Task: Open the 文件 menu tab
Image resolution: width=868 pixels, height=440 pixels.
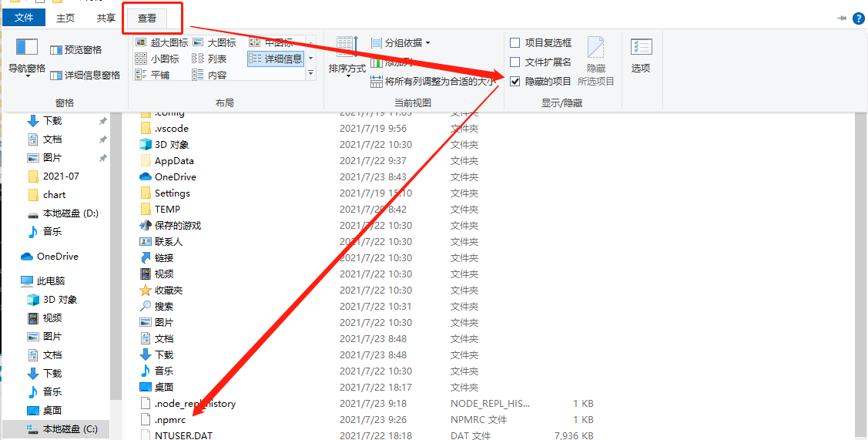Action: [x=24, y=18]
